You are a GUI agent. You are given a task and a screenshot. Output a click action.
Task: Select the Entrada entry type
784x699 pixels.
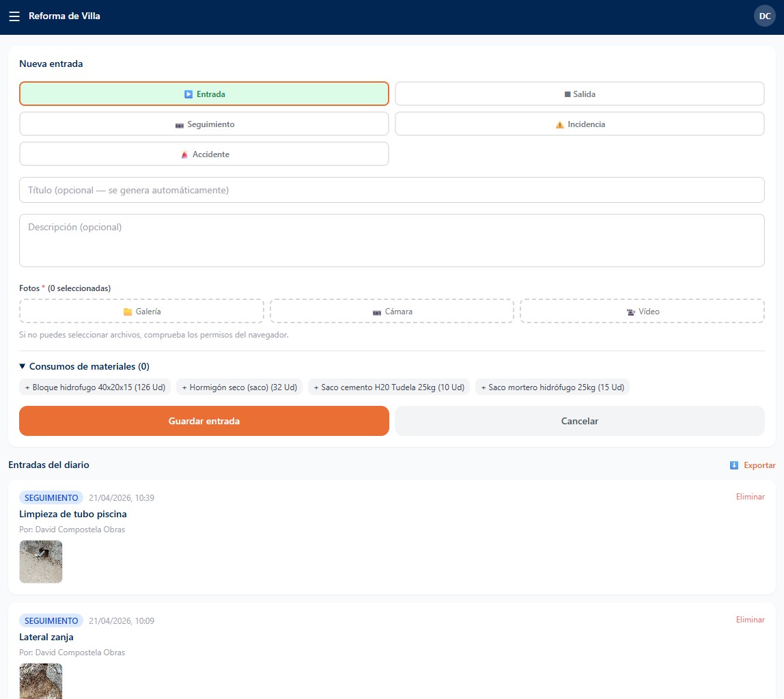(x=204, y=94)
